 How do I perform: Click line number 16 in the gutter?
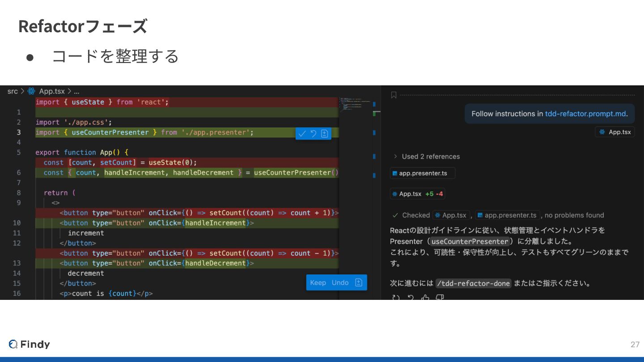coord(17,293)
